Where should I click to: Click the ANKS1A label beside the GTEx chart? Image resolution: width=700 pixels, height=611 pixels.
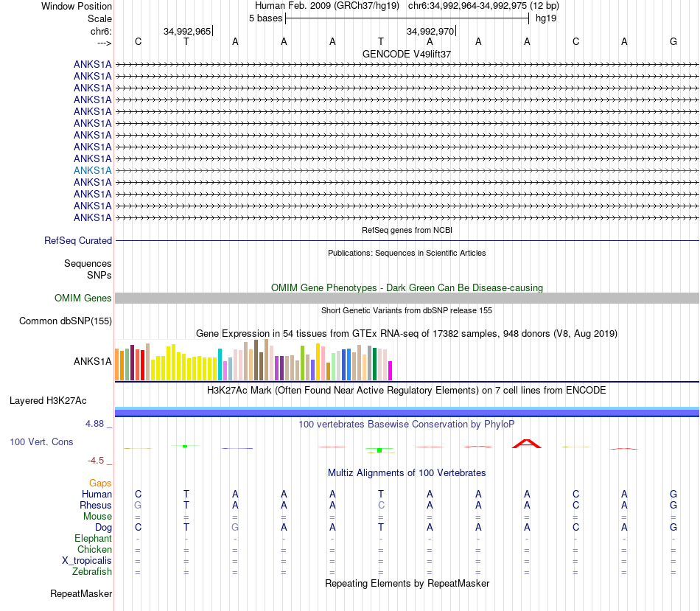[x=92, y=361]
